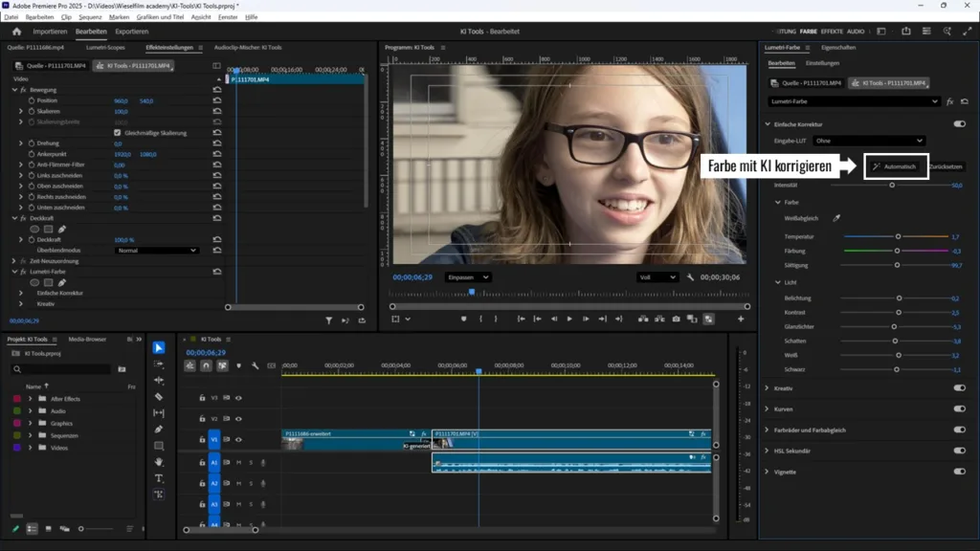Switch to the Exportieren tab
This screenshot has height=551, width=980.
pos(131,32)
